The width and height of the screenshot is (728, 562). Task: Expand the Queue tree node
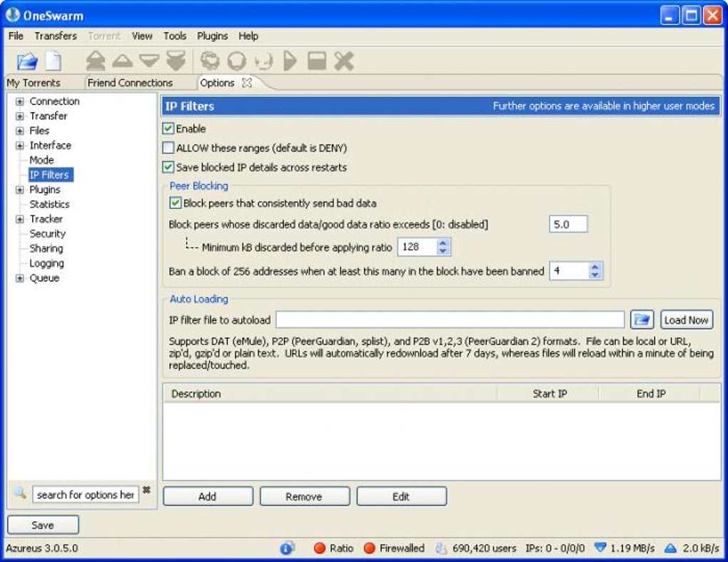[x=19, y=278]
